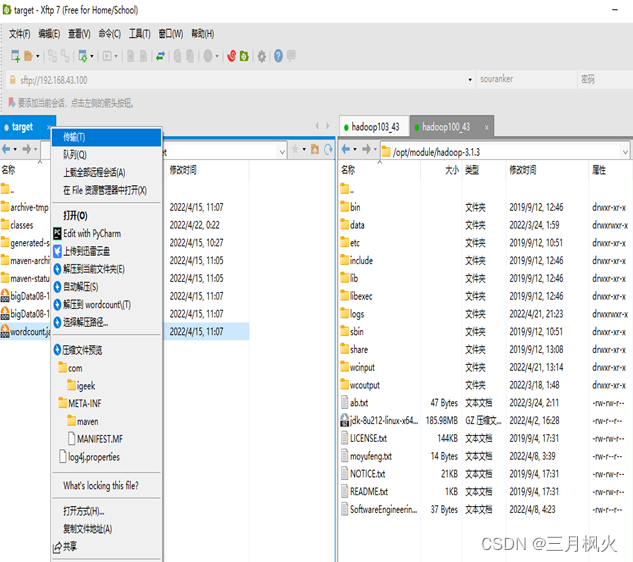Click the local pane refresh icon
Image resolution: width=633 pixels, height=562 pixels.
[328, 149]
